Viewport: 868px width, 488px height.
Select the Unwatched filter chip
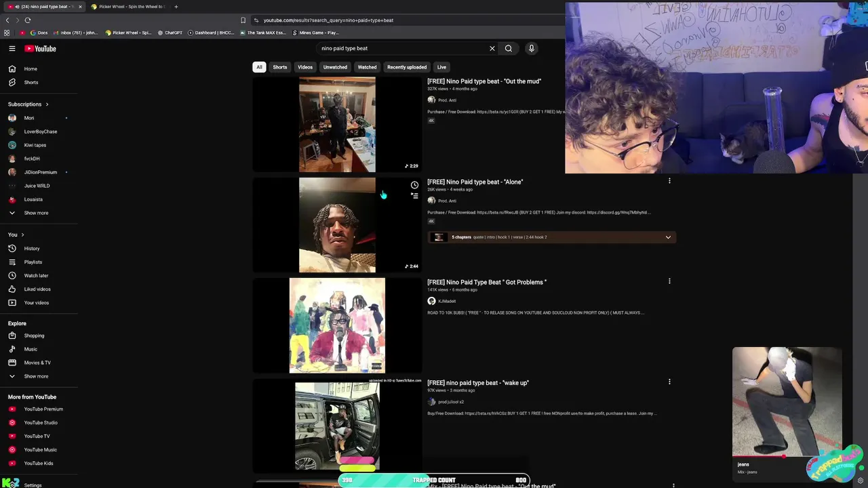pos(335,67)
